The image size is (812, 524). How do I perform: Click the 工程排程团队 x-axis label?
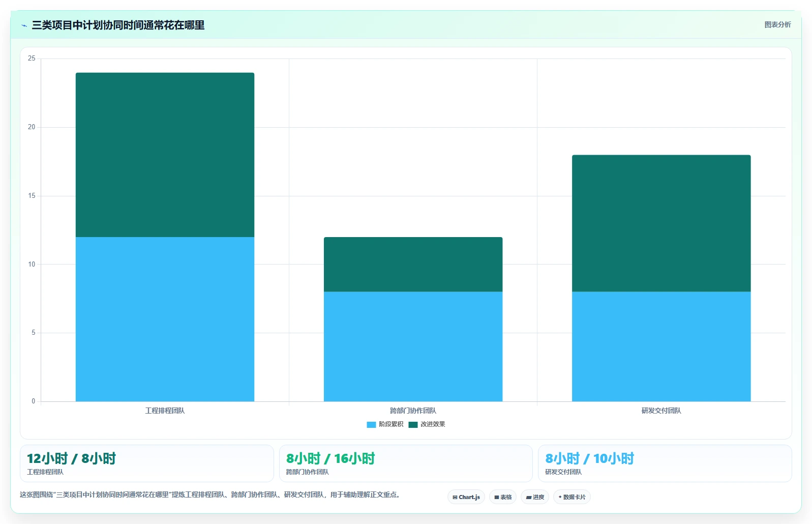pyautogui.click(x=165, y=411)
